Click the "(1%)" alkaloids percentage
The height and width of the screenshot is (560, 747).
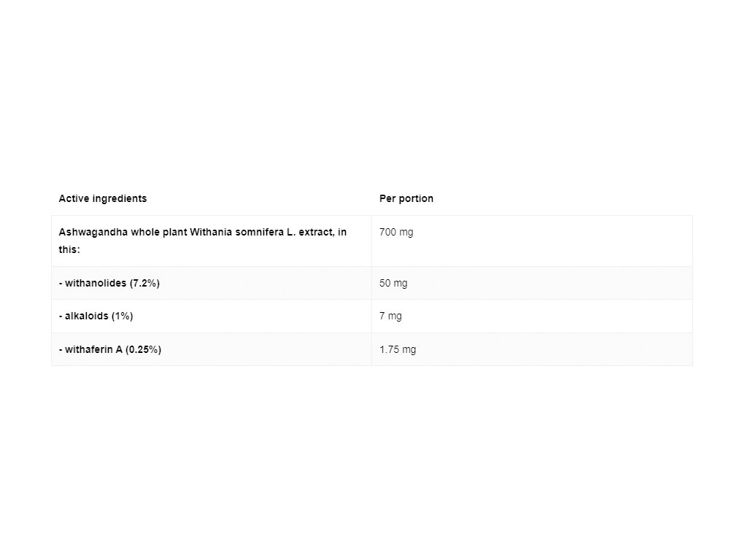coord(123,316)
